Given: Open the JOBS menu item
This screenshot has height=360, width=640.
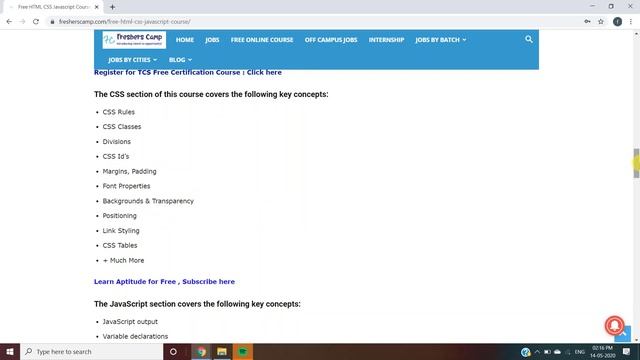Looking at the screenshot, I should coord(212,40).
